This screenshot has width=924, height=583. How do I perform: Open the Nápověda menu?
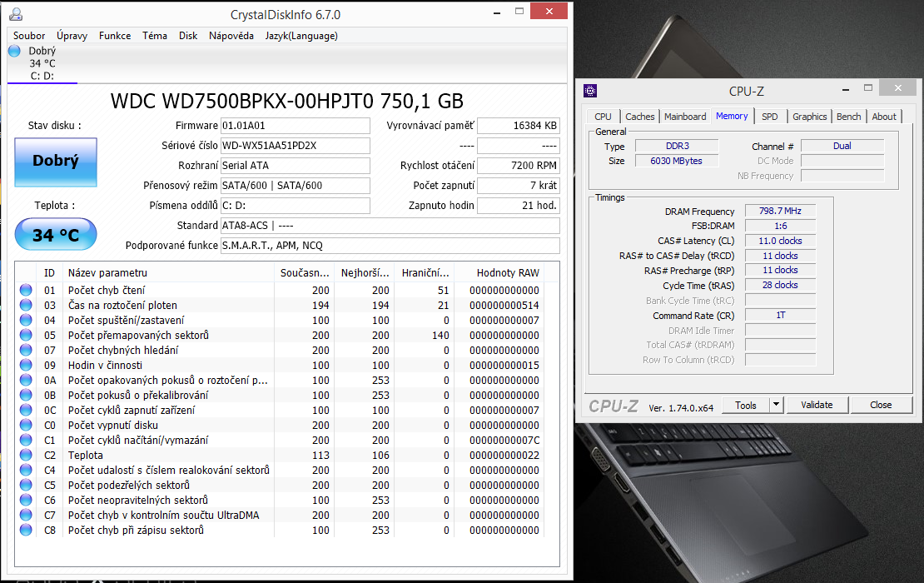pyautogui.click(x=231, y=36)
